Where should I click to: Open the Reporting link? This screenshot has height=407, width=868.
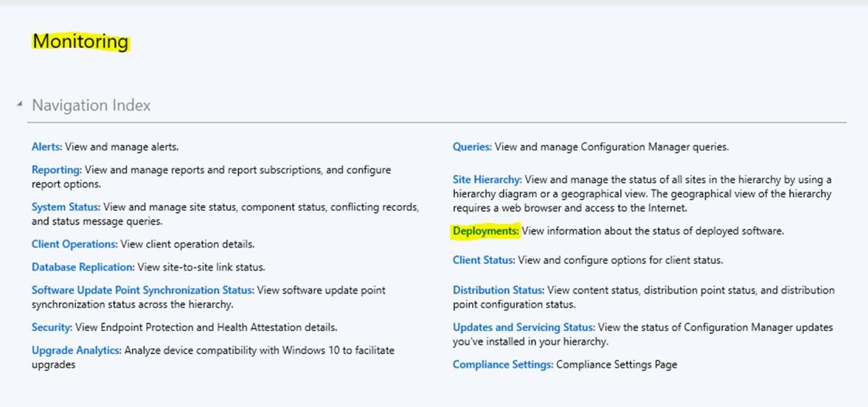coord(56,170)
